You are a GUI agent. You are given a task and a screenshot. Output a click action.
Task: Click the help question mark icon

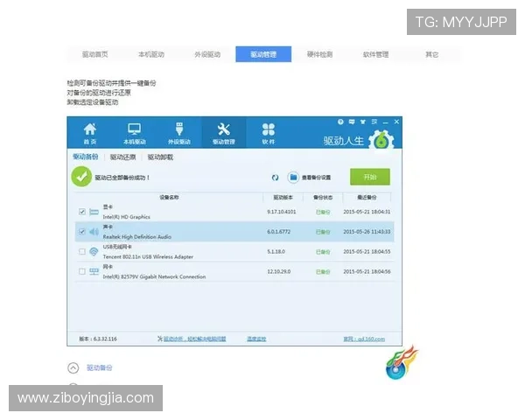coord(340,122)
